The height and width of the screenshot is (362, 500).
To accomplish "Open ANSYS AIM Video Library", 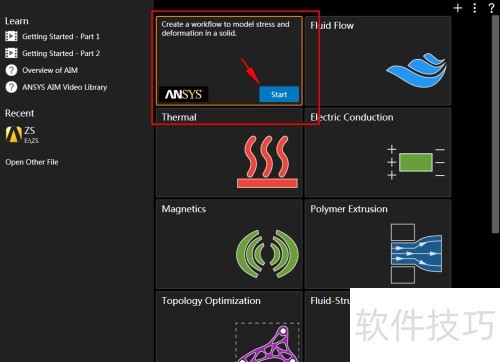I will click(x=64, y=87).
